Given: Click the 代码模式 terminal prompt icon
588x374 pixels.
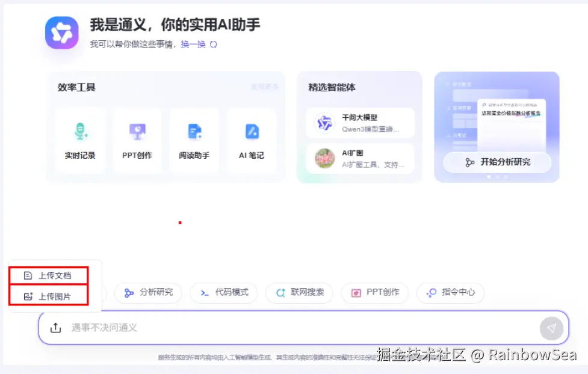Looking at the screenshot, I should pyautogui.click(x=205, y=293).
